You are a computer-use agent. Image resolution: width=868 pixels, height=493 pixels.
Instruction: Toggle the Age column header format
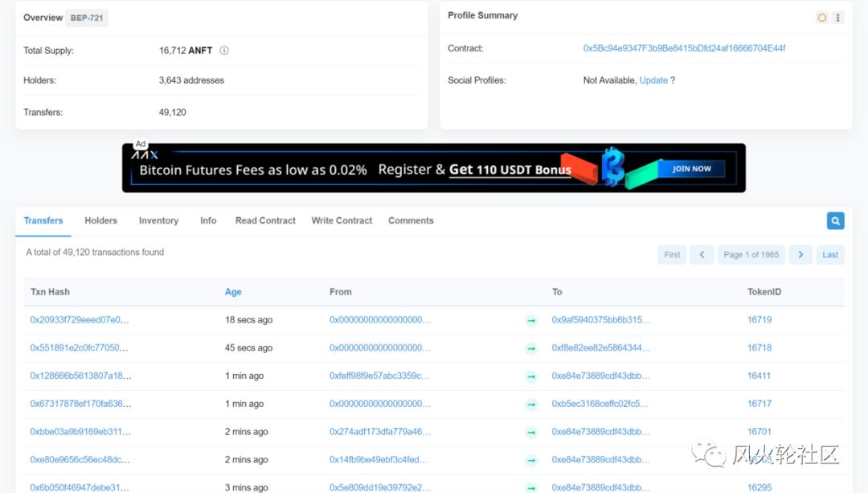[x=233, y=292]
